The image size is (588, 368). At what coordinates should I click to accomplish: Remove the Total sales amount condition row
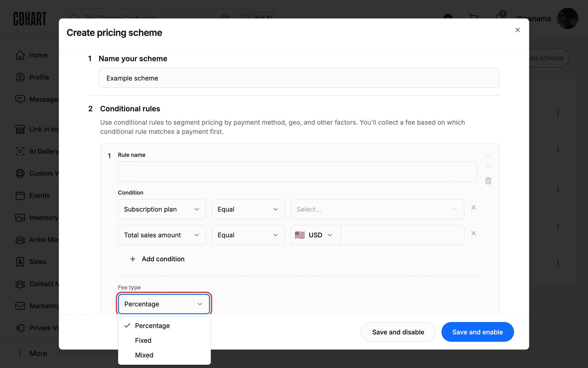pyautogui.click(x=473, y=233)
